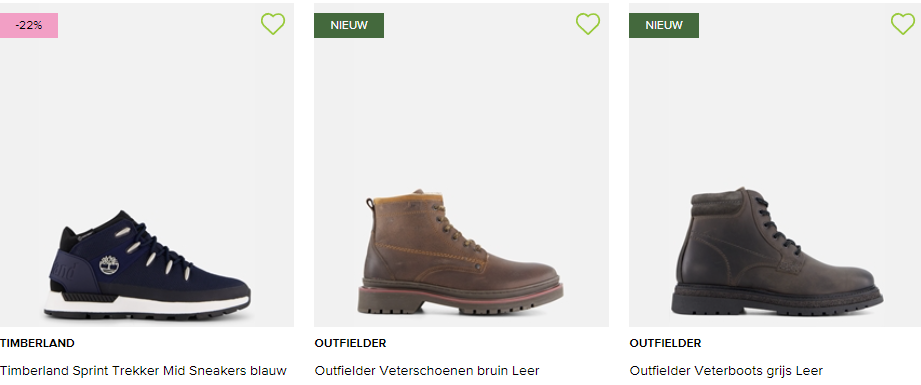Click the white midsole of the Timberland sneaker

147,305
